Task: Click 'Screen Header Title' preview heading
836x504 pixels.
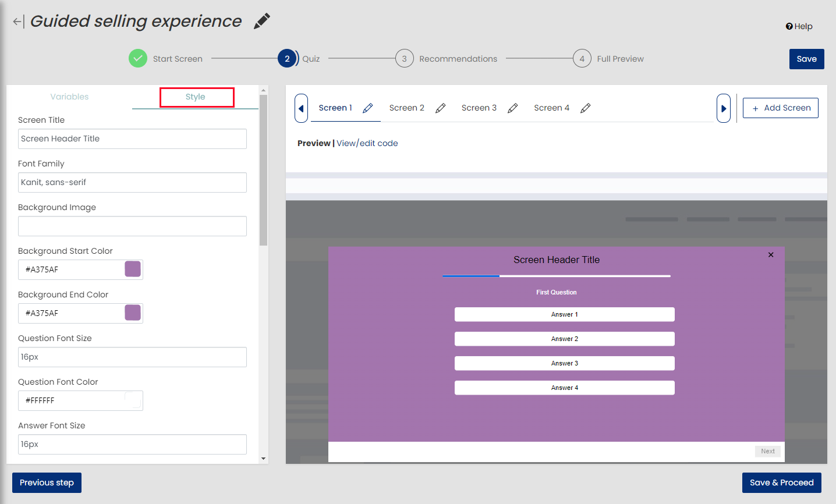Action: click(557, 260)
